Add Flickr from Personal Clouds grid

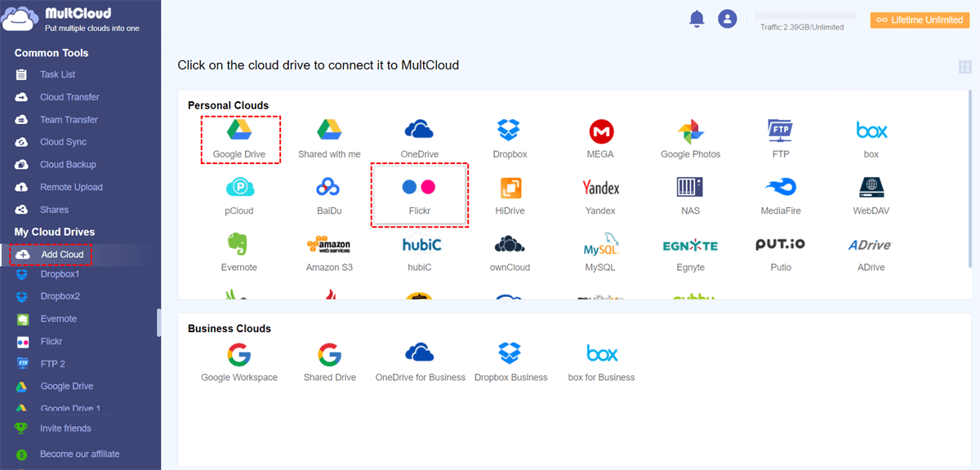point(419,195)
